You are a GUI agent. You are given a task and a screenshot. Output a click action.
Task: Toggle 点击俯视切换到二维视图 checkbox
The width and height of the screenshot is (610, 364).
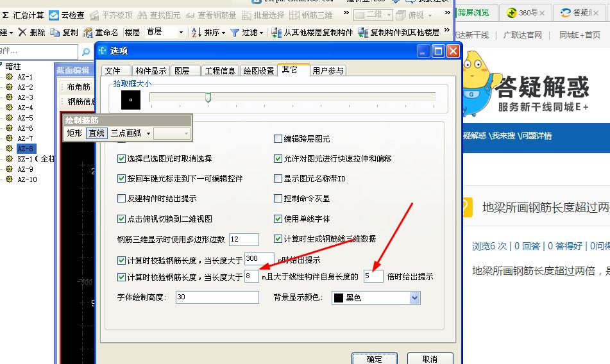click(x=121, y=219)
